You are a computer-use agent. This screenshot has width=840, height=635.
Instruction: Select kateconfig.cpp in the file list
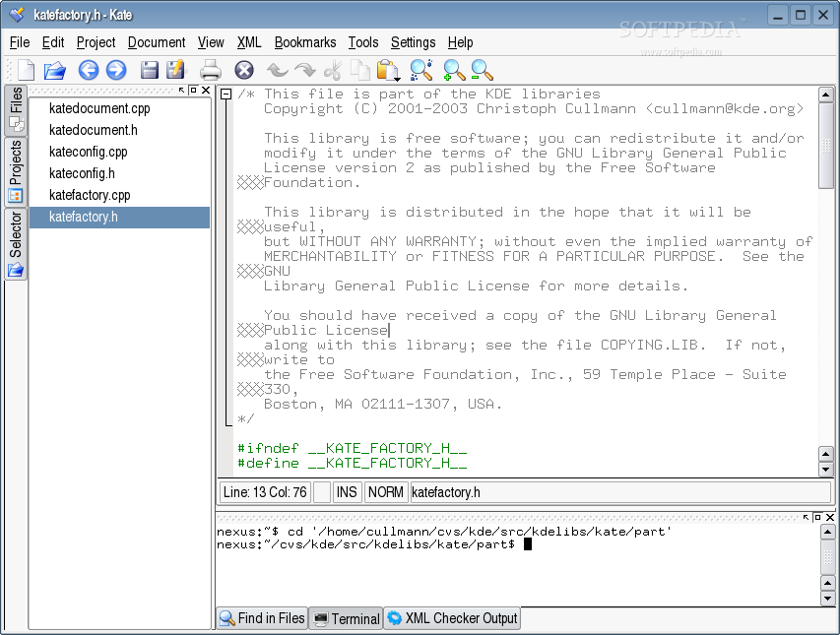88,152
